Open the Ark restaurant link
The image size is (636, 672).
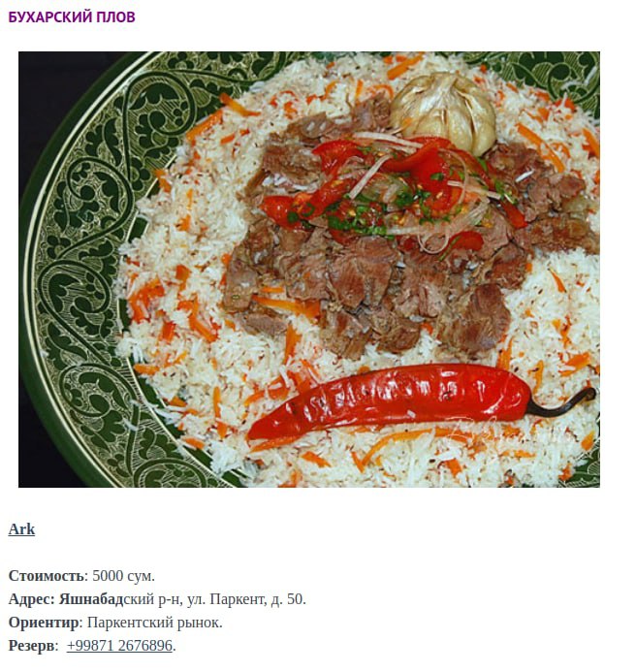pyautogui.click(x=21, y=528)
